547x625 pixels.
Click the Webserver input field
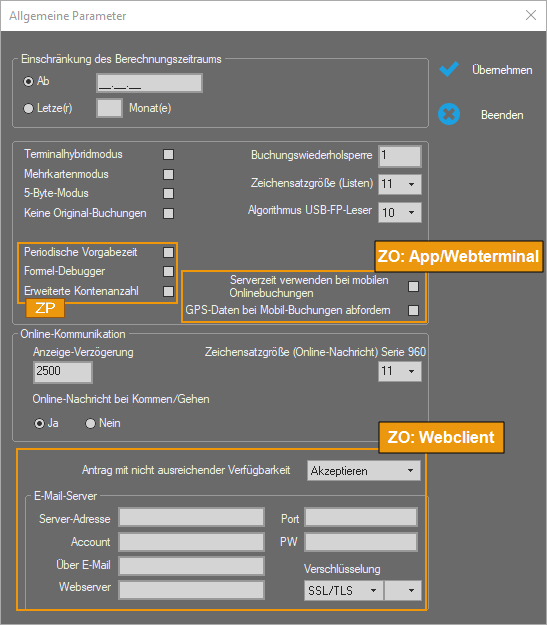pyautogui.click(x=191, y=590)
